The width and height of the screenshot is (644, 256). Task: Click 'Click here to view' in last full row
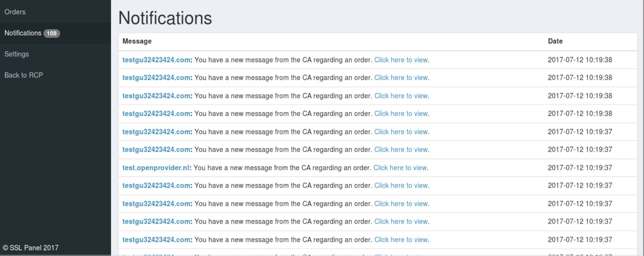click(401, 239)
